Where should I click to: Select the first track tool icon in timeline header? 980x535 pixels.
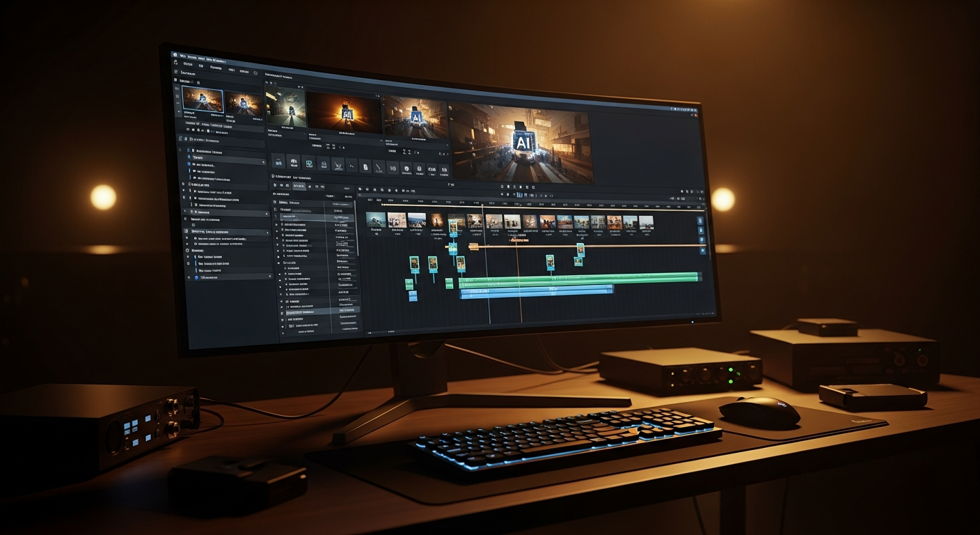(x=359, y=189)
